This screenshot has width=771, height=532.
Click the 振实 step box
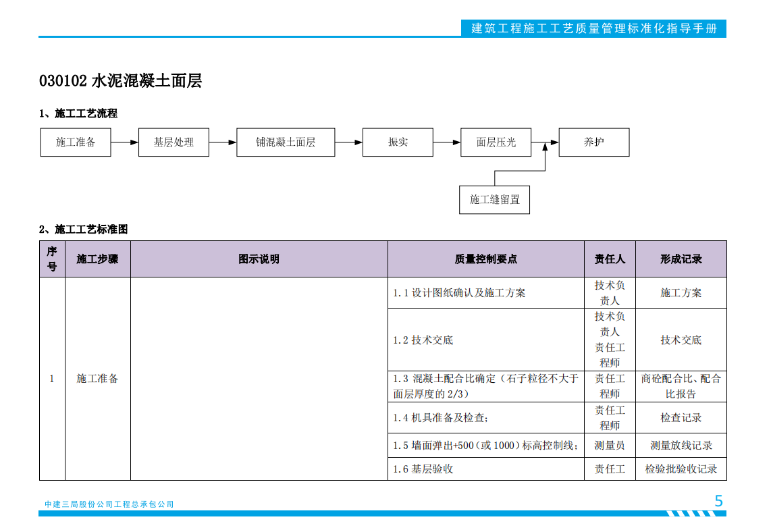[x=397, y=142]
